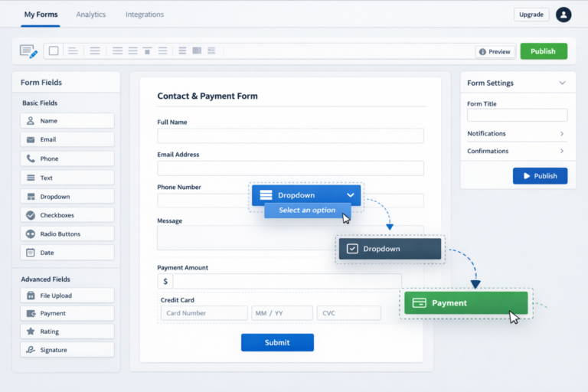Focus the Payment Amount input
The height and width of the screenshot is (392, 588).
point(287,281)
